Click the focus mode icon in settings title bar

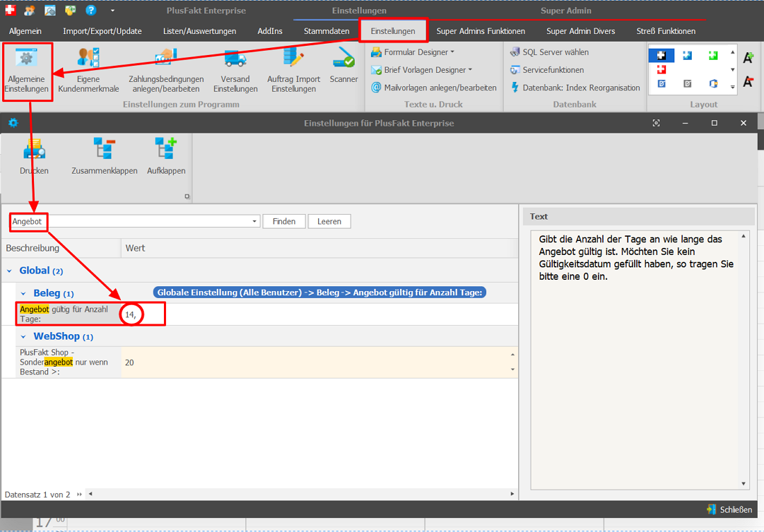pos(656,123)
